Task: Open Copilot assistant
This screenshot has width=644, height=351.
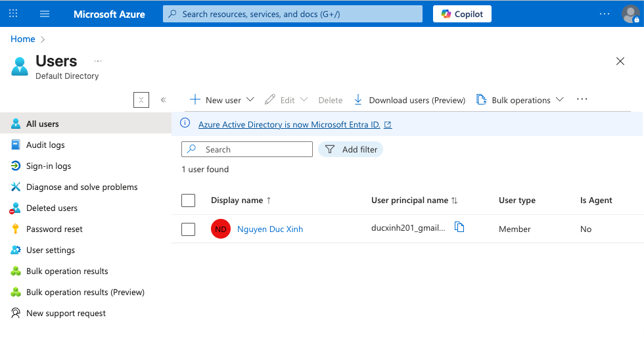Action: (x=462, y=14)
